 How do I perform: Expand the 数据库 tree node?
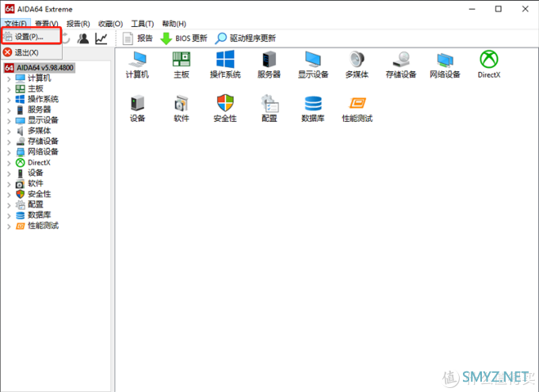point(9,215)
